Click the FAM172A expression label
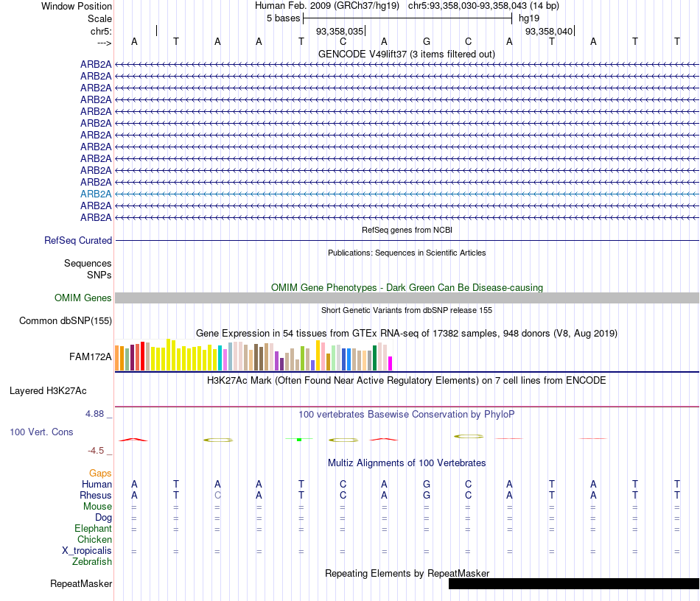 point(90,356)
